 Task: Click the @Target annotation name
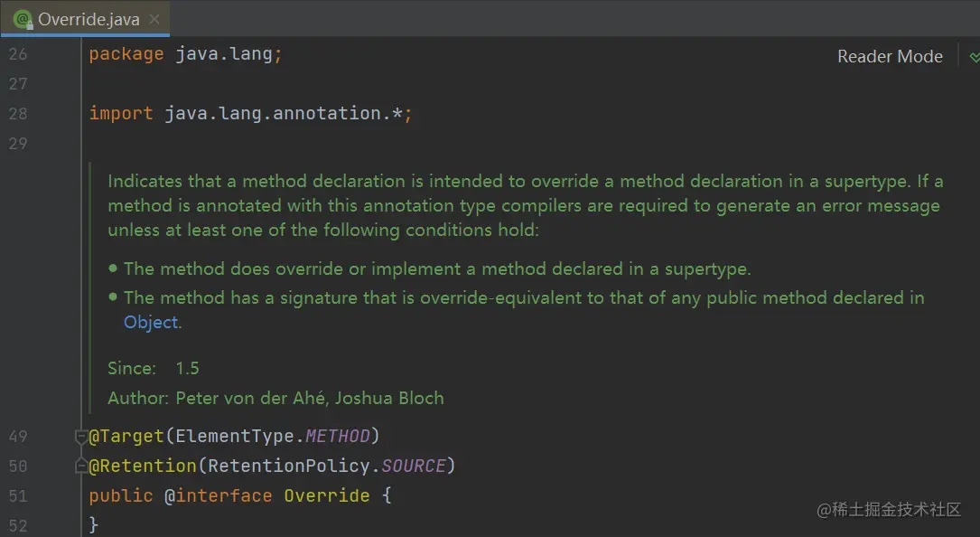(126, 436)
